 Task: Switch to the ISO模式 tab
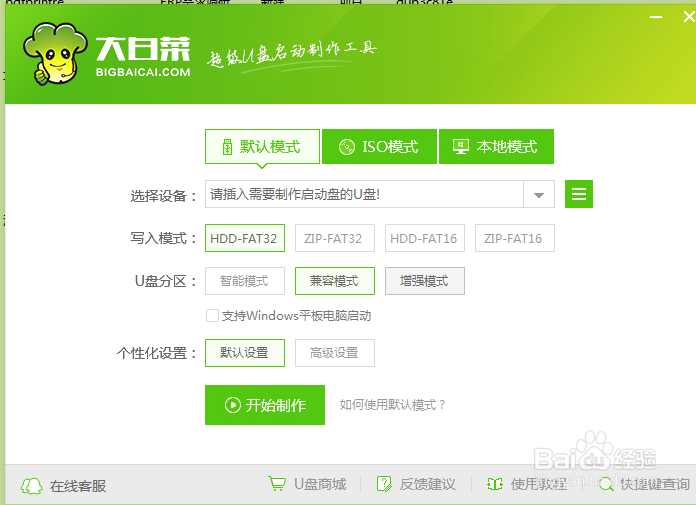coord(380,146)
